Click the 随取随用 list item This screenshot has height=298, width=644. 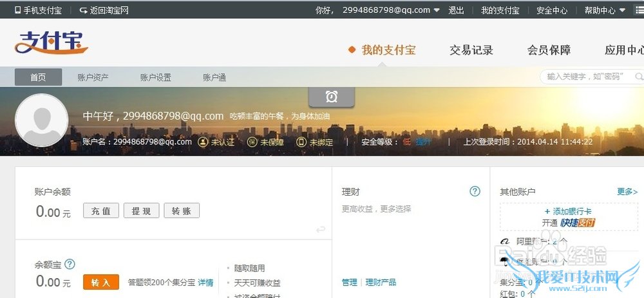[249, 268]
